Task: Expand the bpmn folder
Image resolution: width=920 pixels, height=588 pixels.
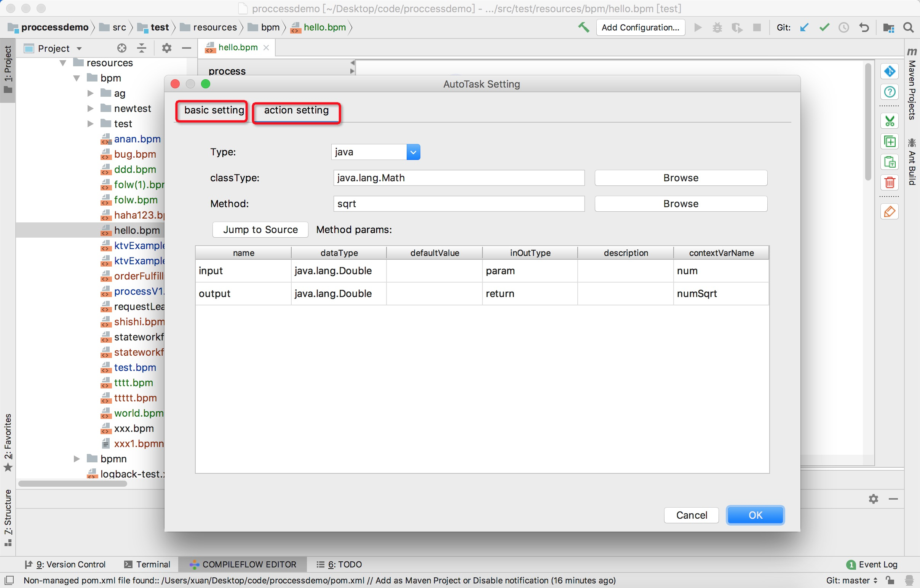Action: 77,459
